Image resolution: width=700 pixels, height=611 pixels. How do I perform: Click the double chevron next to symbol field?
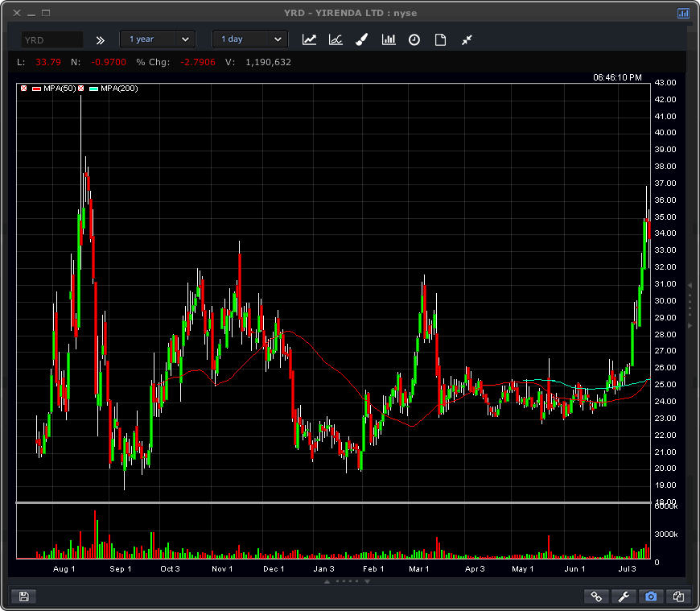click(x=101, y=39)
